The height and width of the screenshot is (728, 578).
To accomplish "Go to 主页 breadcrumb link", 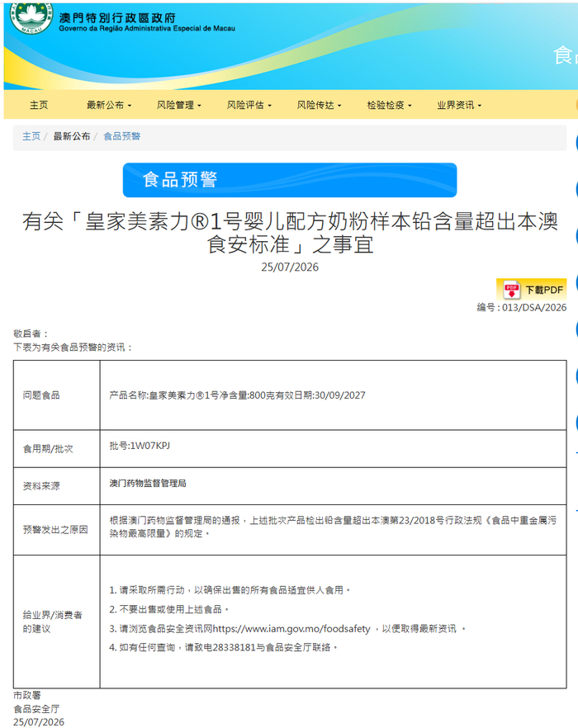I will (x=31, y=136).
